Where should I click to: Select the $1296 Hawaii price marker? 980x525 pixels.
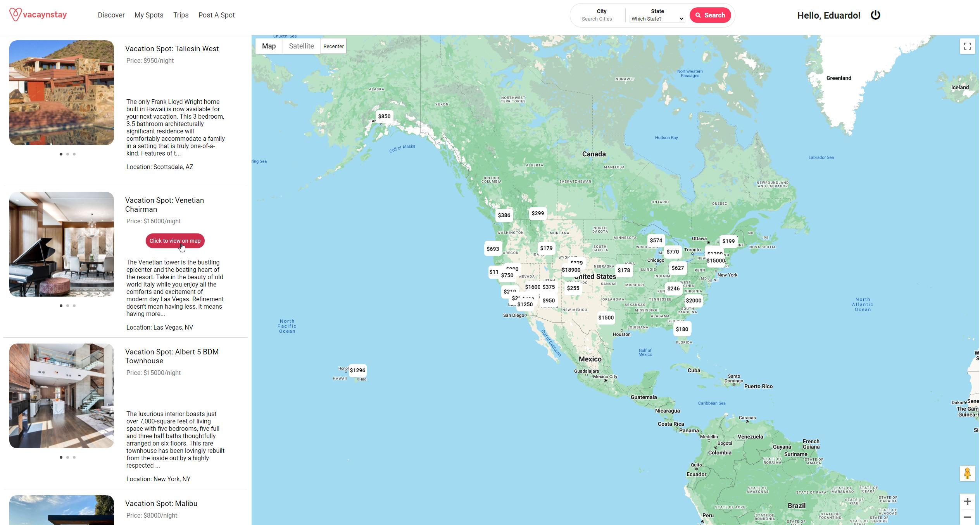pyautogui.click(x=357, y=370)
